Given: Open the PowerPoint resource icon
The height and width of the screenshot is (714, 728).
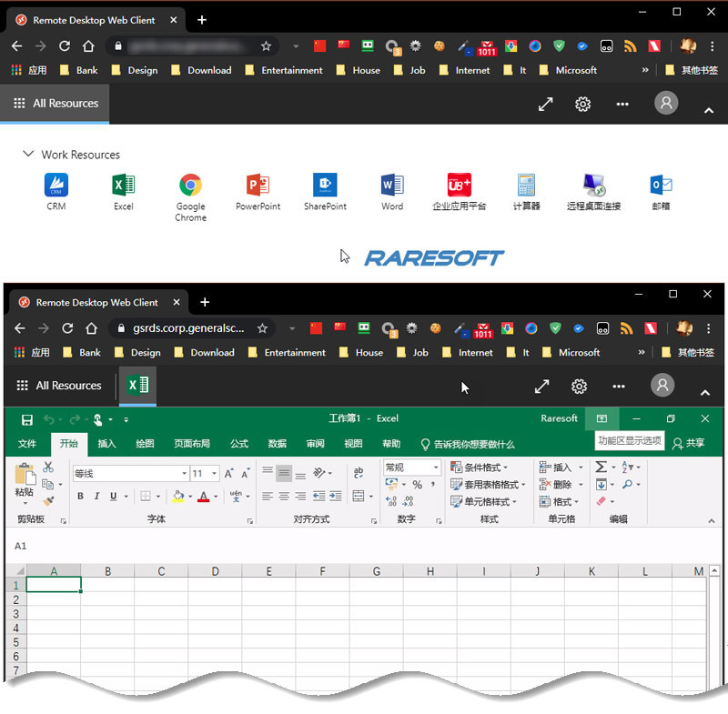Looking at the screenshot, I should (x=258, y=186).
